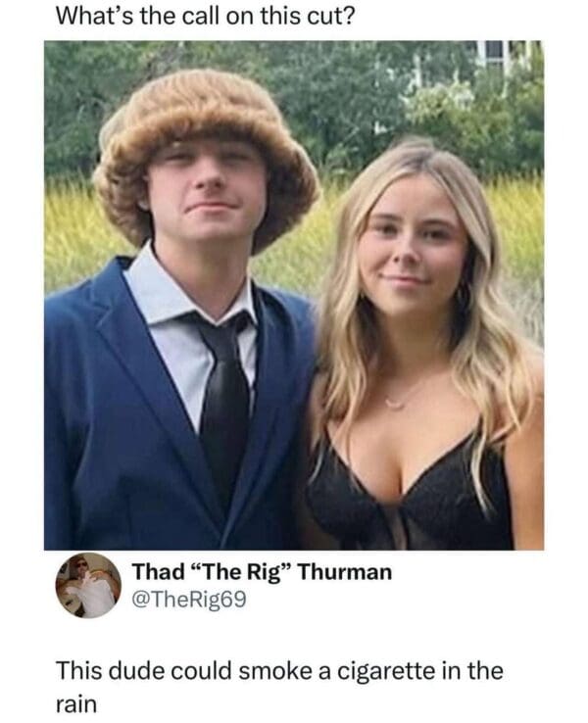Click the display name Thad "The Rig" Thurman

click(x=262, y=572)
